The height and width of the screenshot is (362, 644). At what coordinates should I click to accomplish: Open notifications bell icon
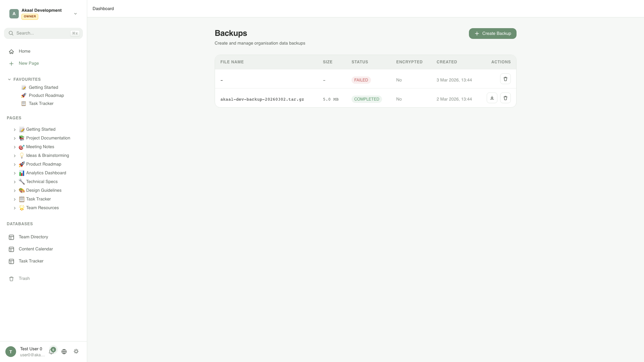[51, 351]
